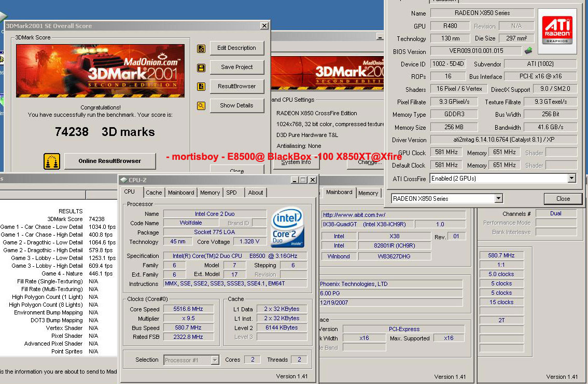Screen dimensions: 588x384
Task: Click the Bus Interface PCI-E x16 field
Action: click(x=540, y=76)
